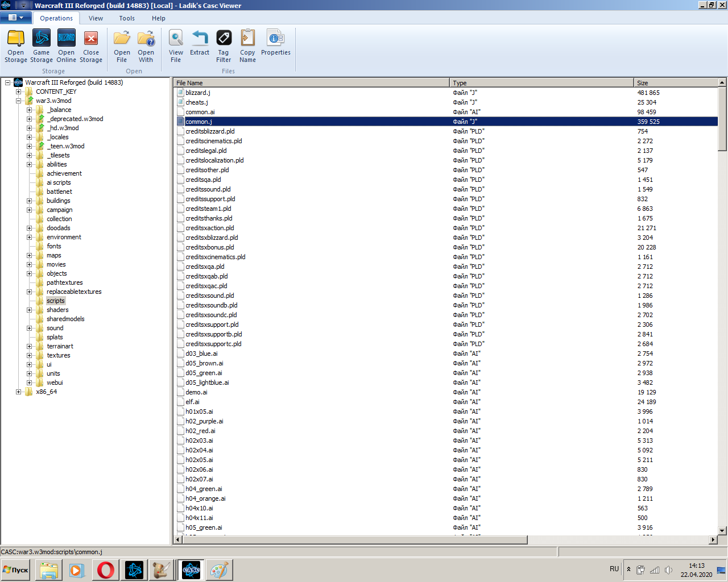The width and height of the screenshot is (728, 582).
Task: Click the Casc Viewer taskbar button
Action: tap(191, 570)
